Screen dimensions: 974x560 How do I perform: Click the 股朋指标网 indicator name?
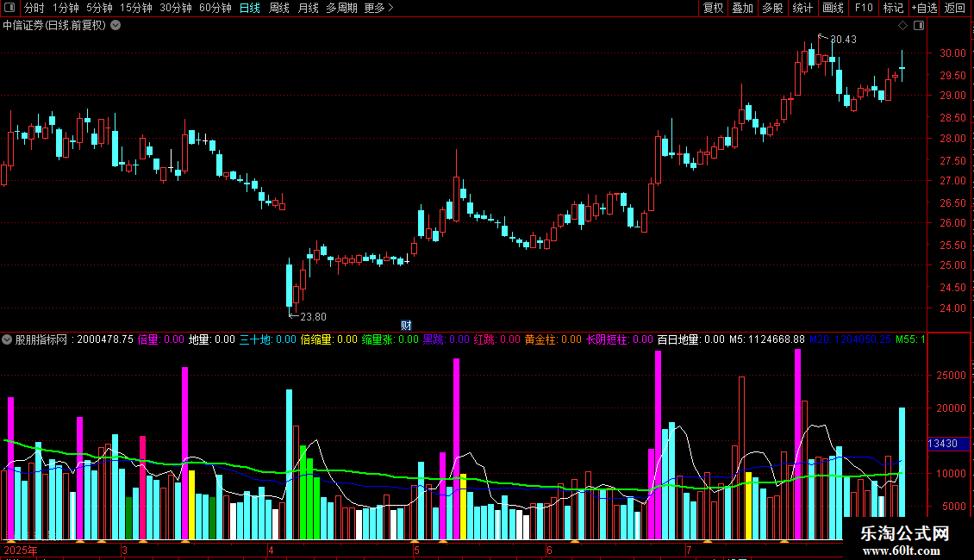41,339
